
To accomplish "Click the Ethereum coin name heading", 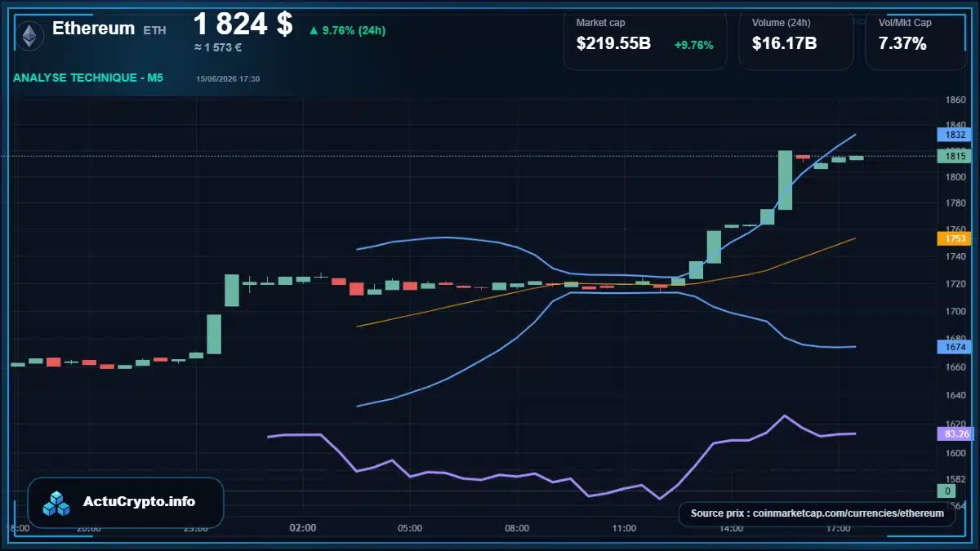I will tap(93, 28).
